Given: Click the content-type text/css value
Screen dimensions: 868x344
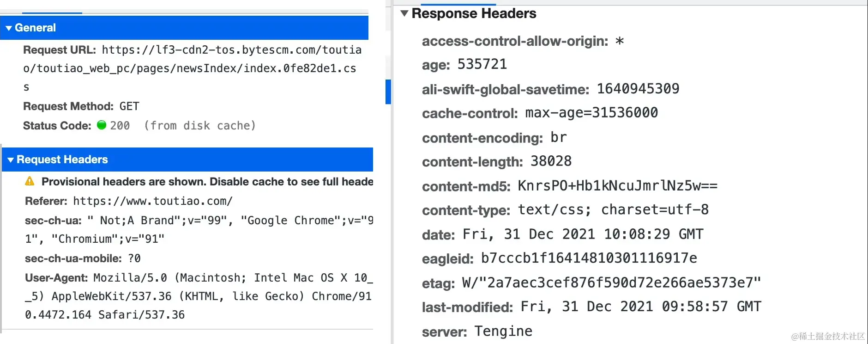Looking at the screenshot, I should [613, 210].
